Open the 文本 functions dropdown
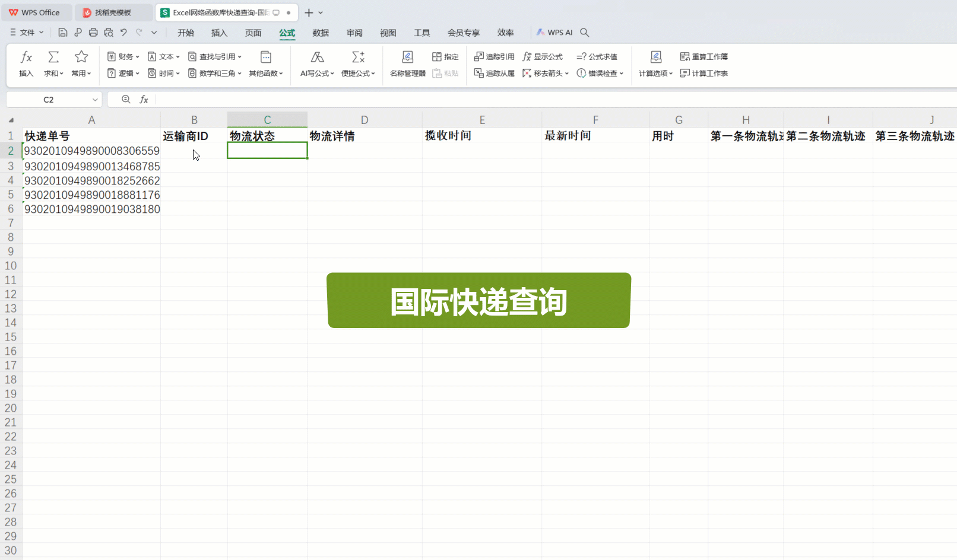This screenshot has height=560, width=957. click(163, 57)
